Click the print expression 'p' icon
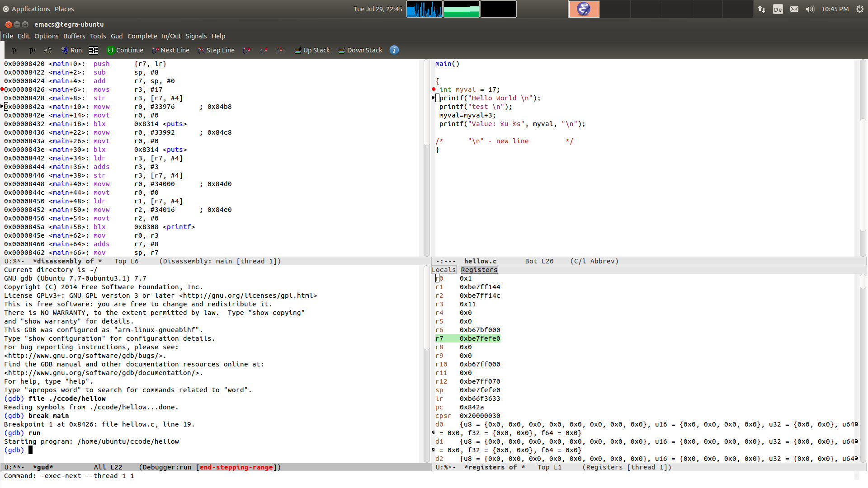The width and height of the screenshot is (868, 488). tap(14, 50)
